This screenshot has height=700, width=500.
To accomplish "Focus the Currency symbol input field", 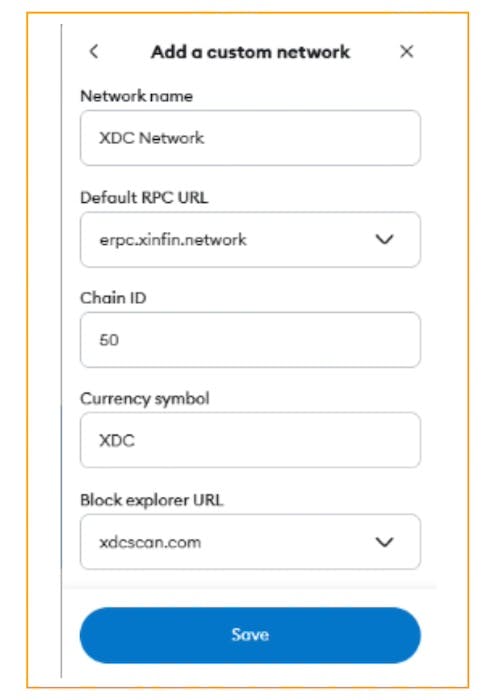I will (x=250, y=440).
